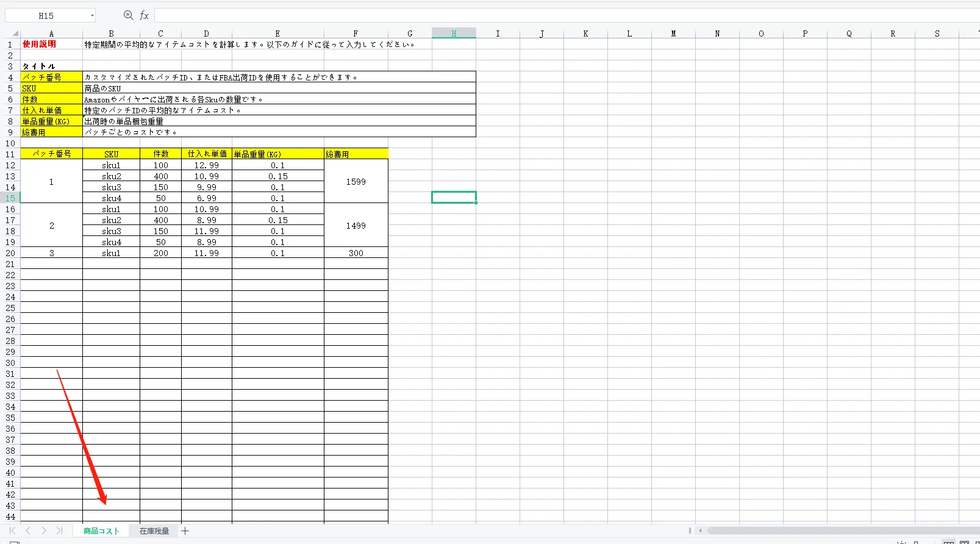Open the zoom magnifier next to formula bar

coord(128,15)
